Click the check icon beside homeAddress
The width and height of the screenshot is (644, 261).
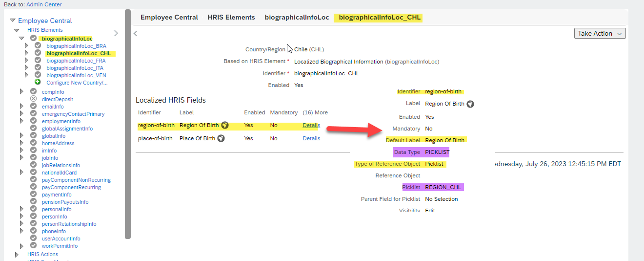pos(33,143)
